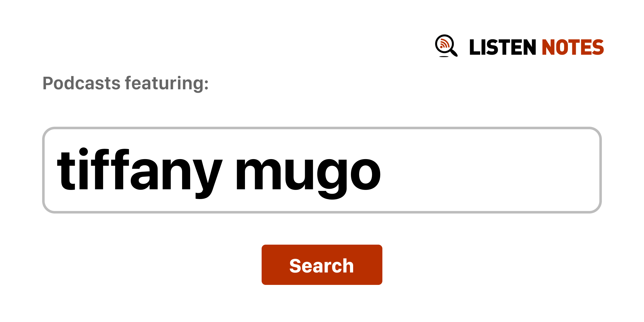The height and width of the screenshot is (322, 644).
Task: Click the red RSS signal inside the magnifier
Action: pos(444,43)
